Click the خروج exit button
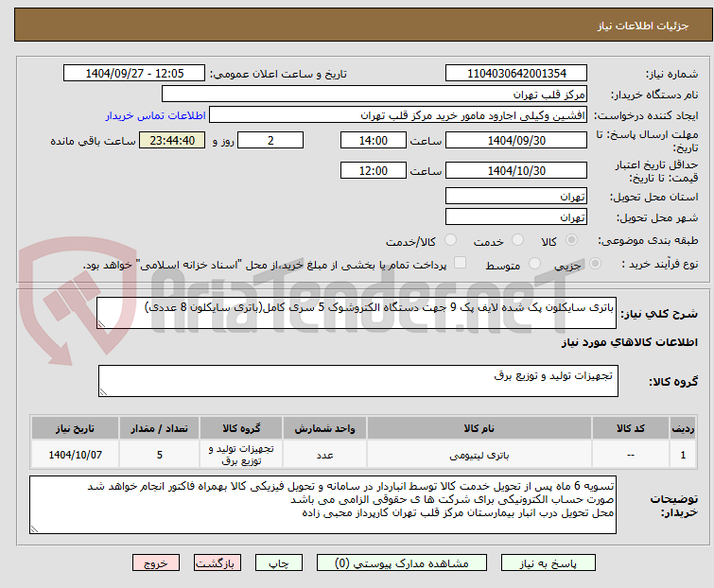 156,563
